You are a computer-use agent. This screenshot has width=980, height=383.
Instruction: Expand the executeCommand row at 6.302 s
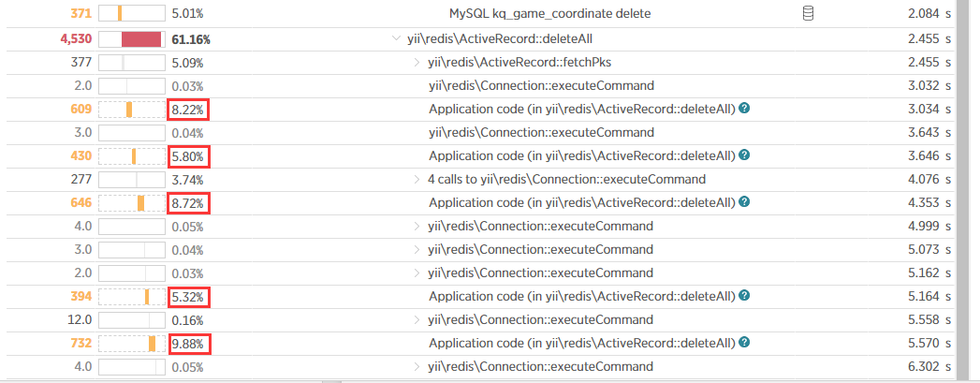pyautogui.click(x=417, y=366)
